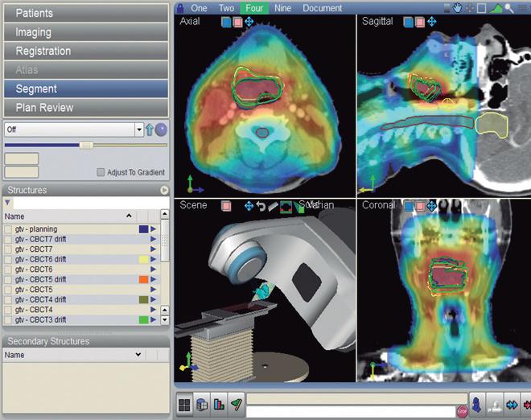Click the undo arrow in Scene view
Viewport: 531px width, 420px height.
point(261,206)
